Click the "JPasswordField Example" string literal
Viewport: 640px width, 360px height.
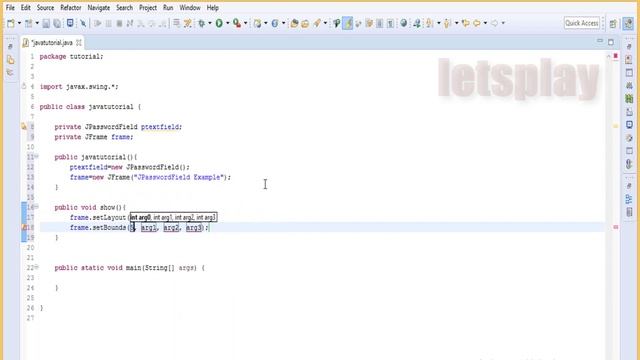pos(180,177)
